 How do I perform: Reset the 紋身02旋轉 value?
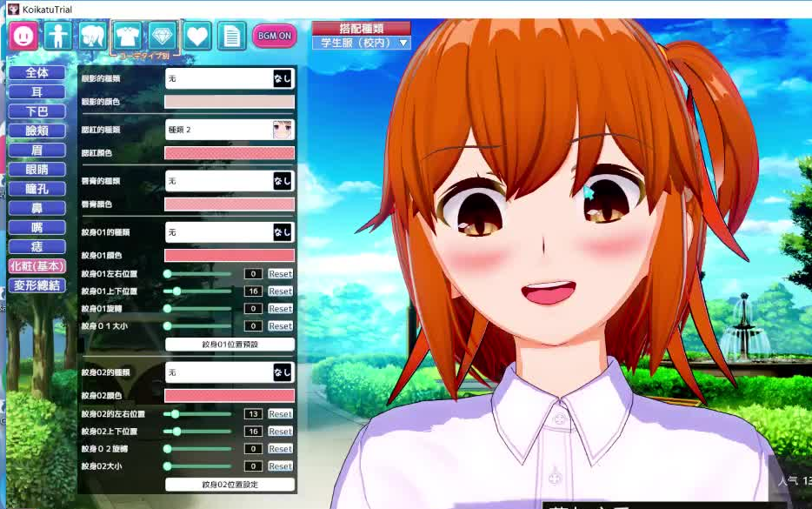click(280, 449)
